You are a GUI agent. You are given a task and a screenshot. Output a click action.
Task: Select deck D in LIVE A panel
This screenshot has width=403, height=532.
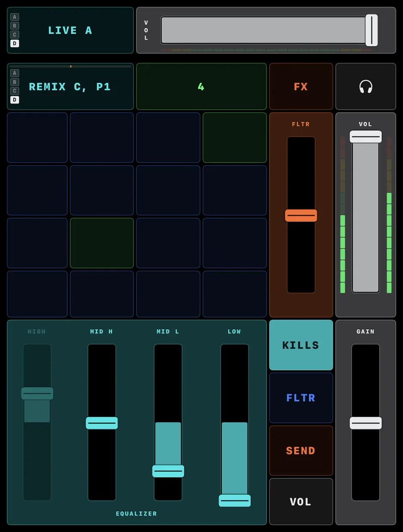(15, 43)
